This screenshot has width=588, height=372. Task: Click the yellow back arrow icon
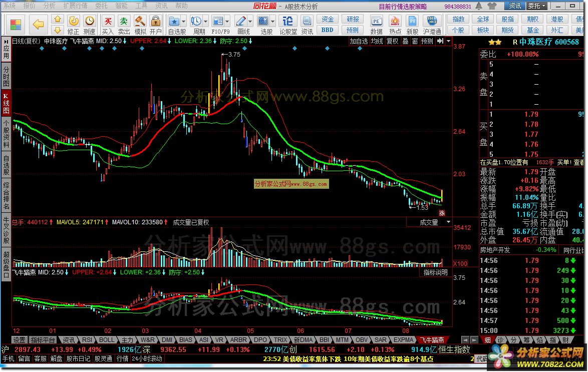pos(38,25)
